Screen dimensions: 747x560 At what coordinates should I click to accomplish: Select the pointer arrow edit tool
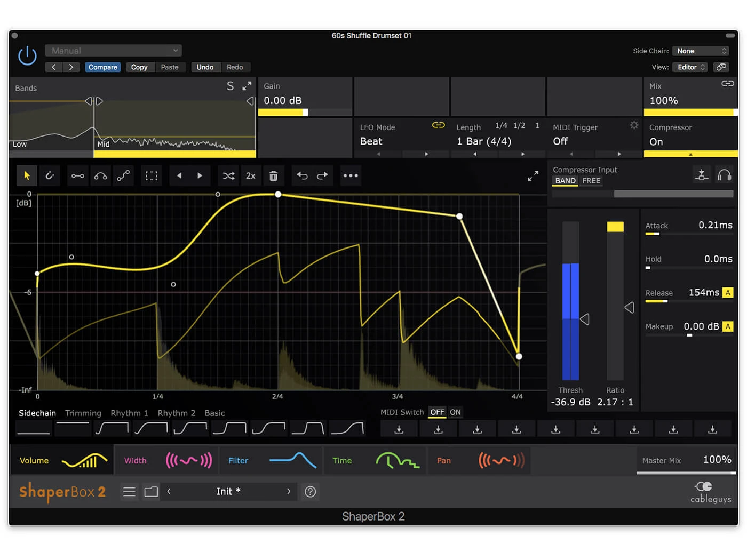[x=27, y=175]
